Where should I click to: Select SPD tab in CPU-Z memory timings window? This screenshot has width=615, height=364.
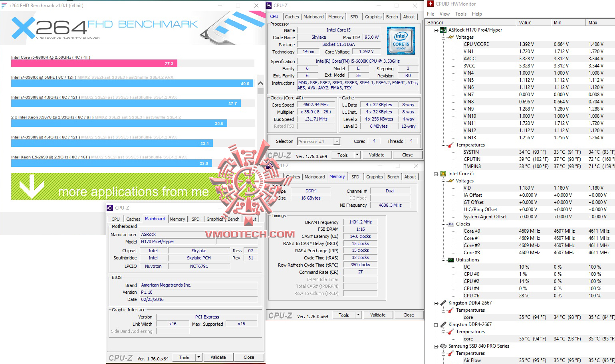(355, 177)
